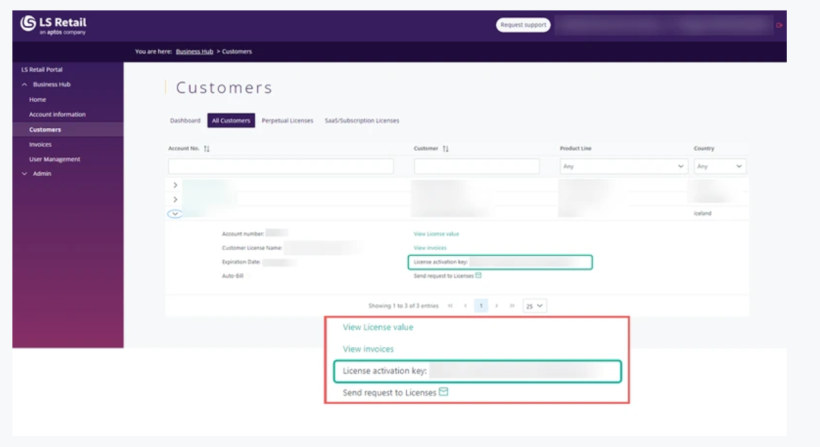The height and width of the screenshot is (447, 820).
Task: Go to previous page arrow
Action: point(465,306)
